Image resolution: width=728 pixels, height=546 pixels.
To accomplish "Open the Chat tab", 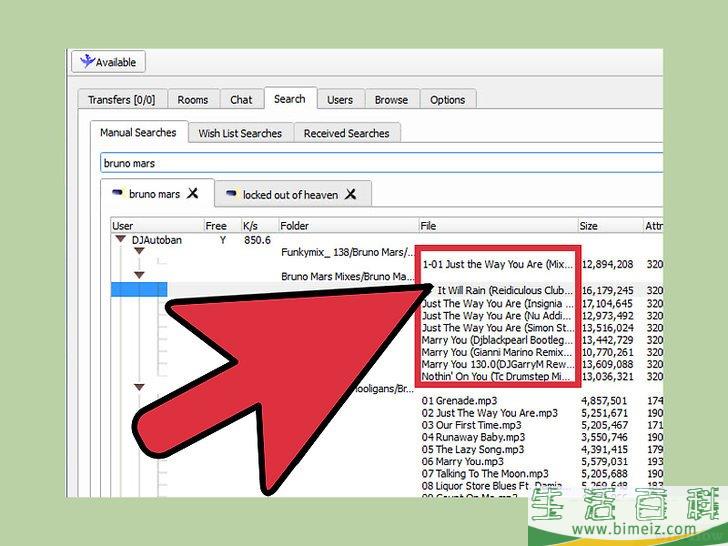I will point(241,100).
